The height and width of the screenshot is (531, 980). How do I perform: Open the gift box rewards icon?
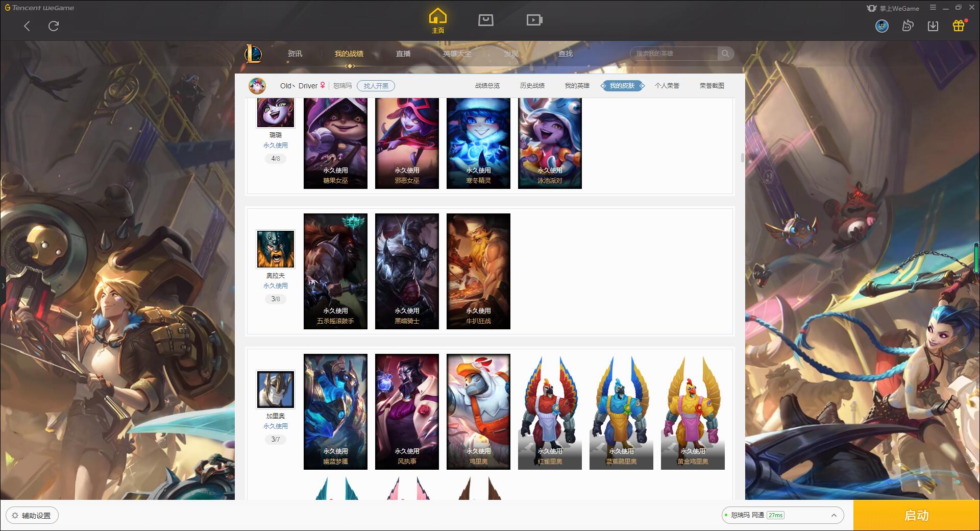[x=959, y=26]
